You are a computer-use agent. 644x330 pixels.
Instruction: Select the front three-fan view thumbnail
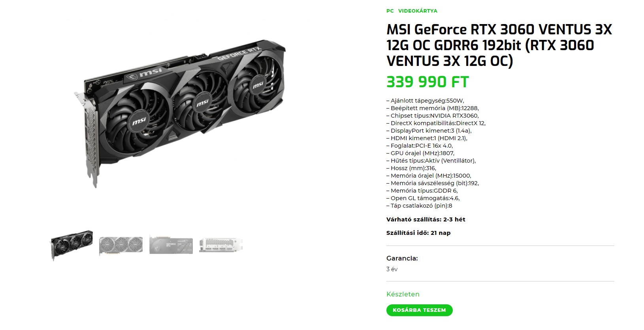121,245
